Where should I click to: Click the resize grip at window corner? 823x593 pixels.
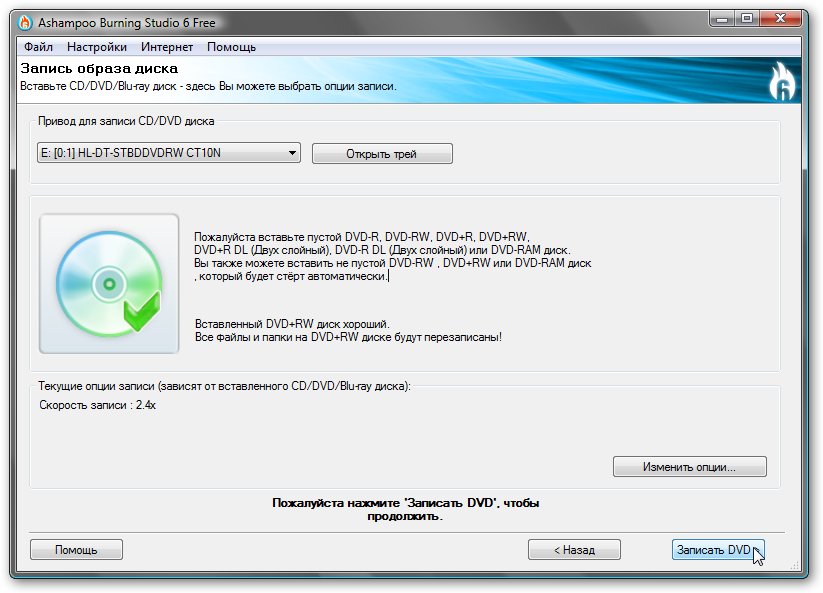pos(795,566)
